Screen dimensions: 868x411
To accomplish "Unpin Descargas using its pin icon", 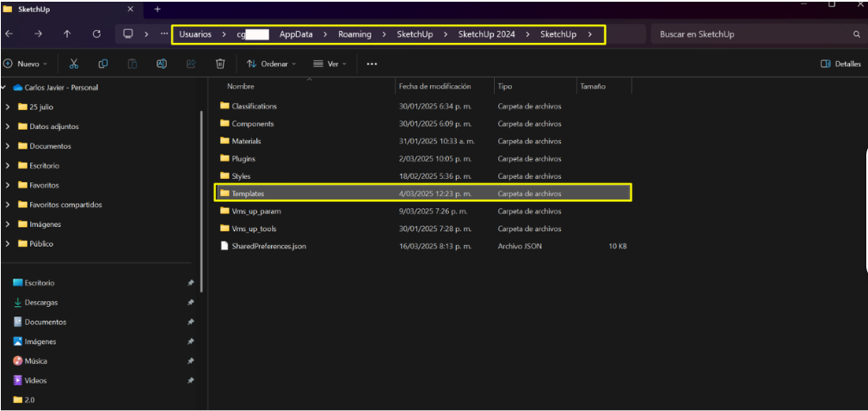I will click(190, 303).
